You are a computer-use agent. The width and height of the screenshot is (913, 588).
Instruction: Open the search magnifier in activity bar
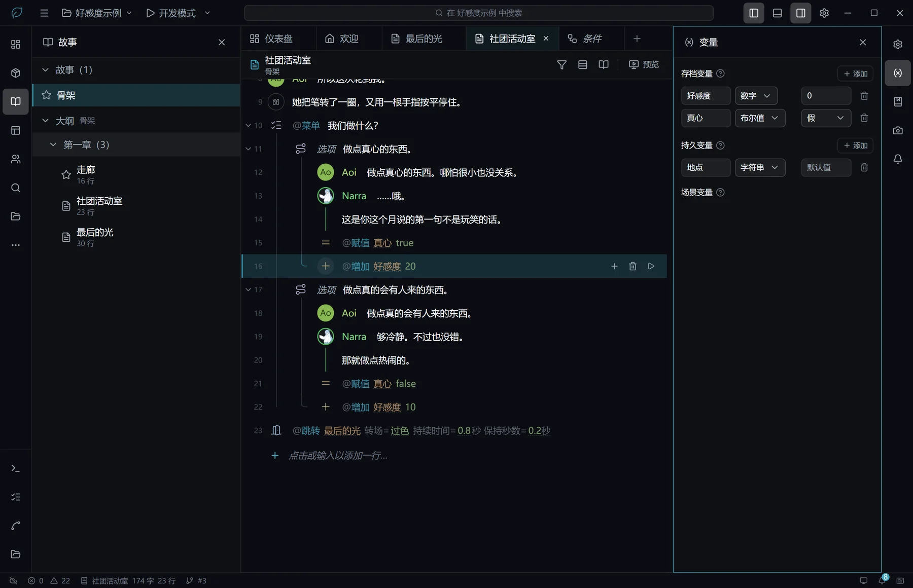pyautogui.click(x=16, y=188)
